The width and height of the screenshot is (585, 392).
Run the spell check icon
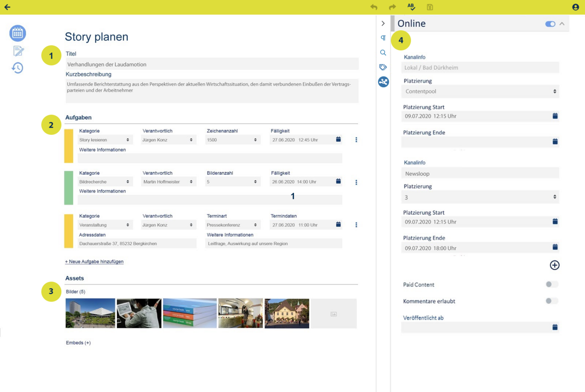(x=411, y=7)
